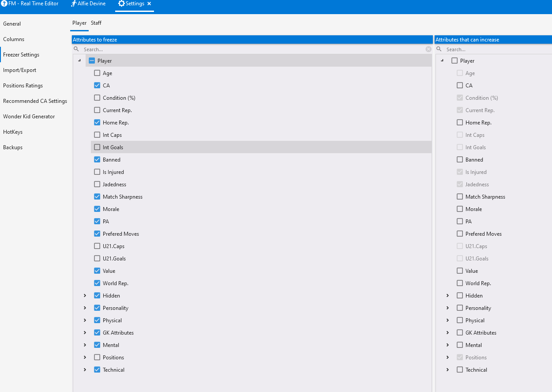
Task: Click the gear icon on Settings tab
Action: (121, 4)
